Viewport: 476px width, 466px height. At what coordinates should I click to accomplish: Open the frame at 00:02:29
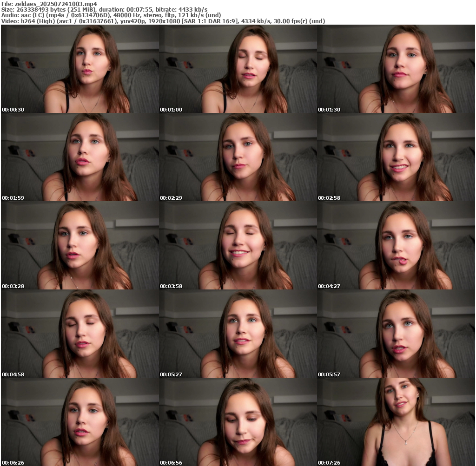(238, 157)
